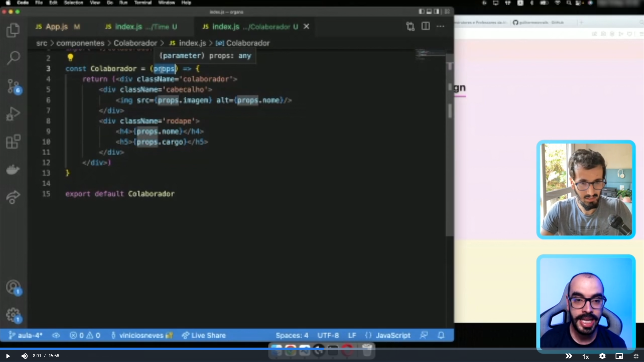Viewport: 644px width, 362px height.
Task: Split the editor to the right
Action: pos(425,26)
